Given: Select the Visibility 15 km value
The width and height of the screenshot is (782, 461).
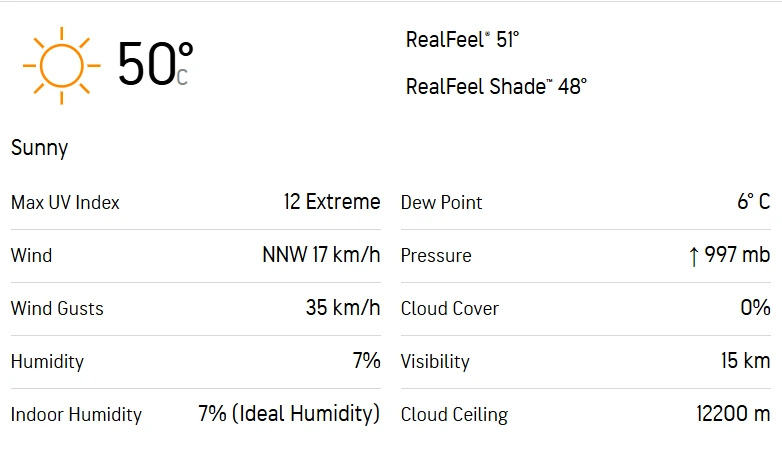Looking at the screenshot, I should pos(745,361).
